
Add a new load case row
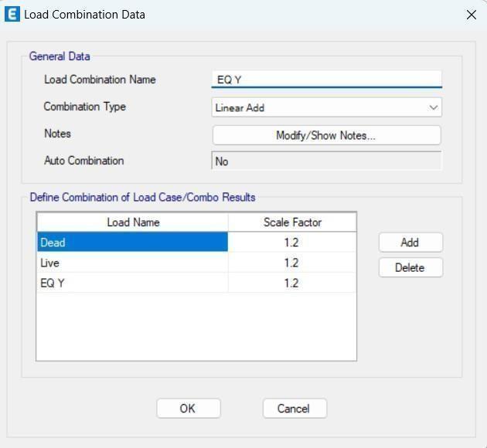coord(410,243)
